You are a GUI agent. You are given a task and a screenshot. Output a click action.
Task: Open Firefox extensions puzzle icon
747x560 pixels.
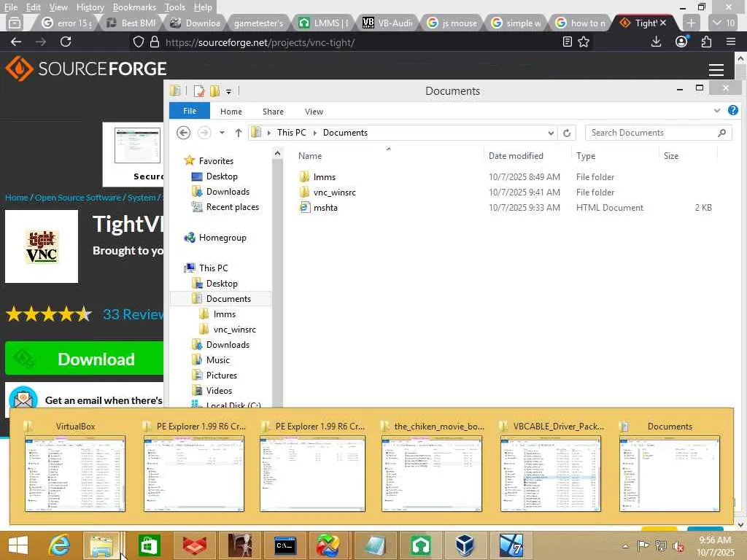pos(706,42)
